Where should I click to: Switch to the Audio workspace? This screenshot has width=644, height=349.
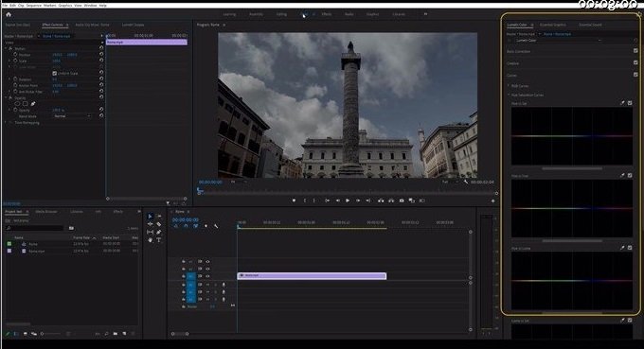[x=349, y=14]
